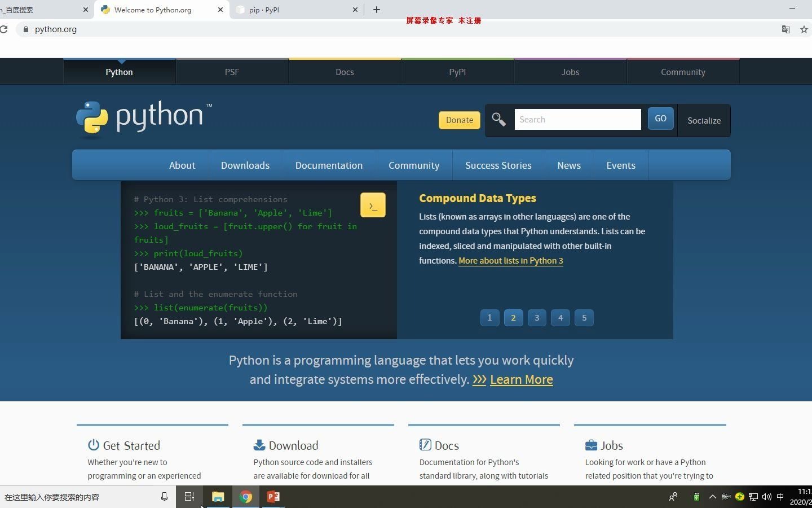Follow More about lists in Python 3 link

[x=511, y=261]
